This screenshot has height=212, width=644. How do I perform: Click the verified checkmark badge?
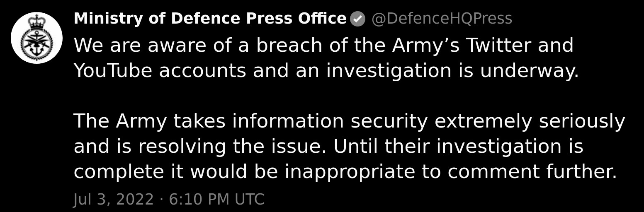coord(357,19)
